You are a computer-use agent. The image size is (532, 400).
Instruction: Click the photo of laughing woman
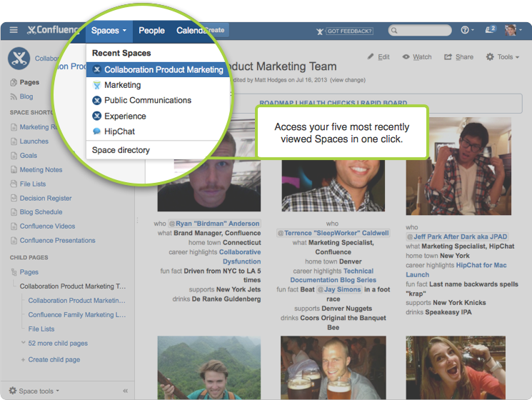[x=456, y=367]
